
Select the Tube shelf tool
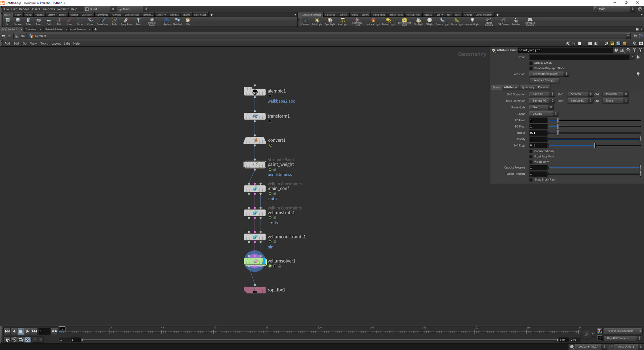coord(28,21)
